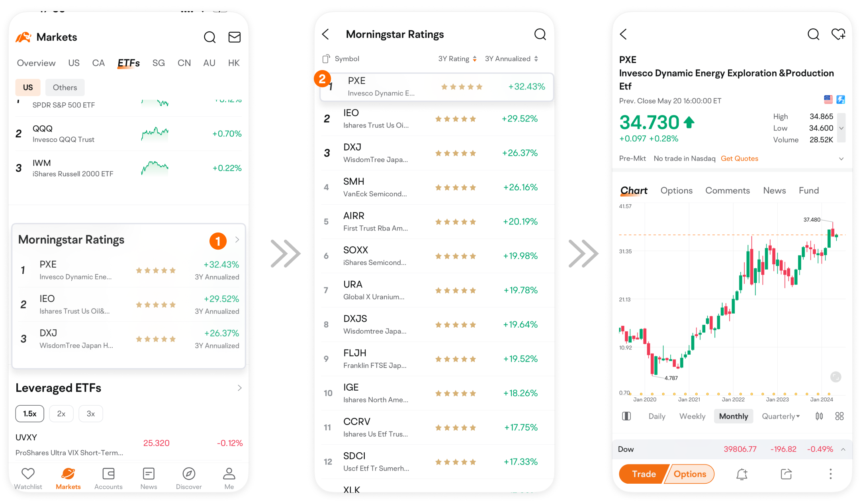Image resolution: width=861 pixels, height=504 pixels.
Task: Open the News tab on PXE
Action: (x=774, y=191)
